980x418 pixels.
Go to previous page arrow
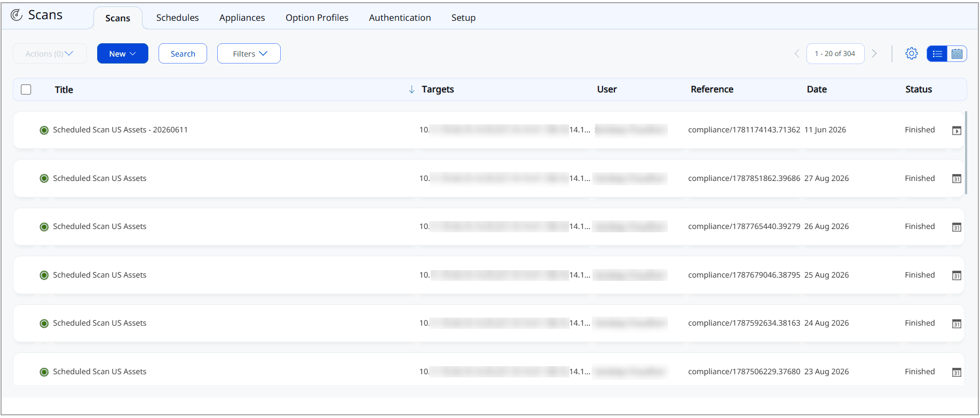(797, 53)
